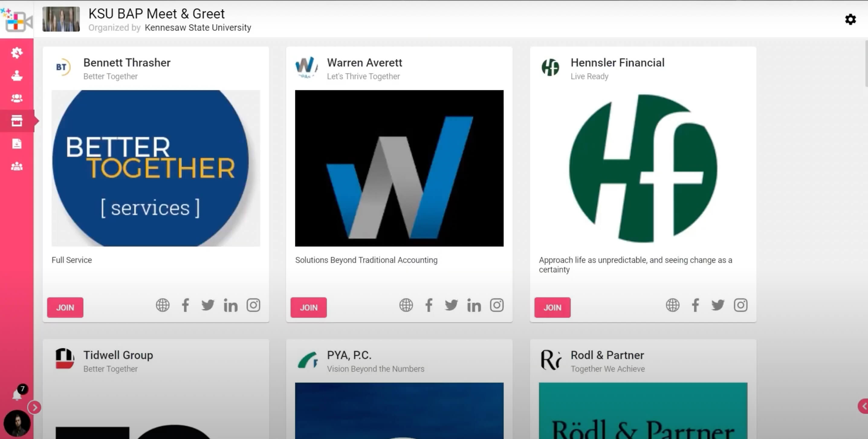Click the sidebar reception gear icon
868x439 pixels.
point(17,53)
